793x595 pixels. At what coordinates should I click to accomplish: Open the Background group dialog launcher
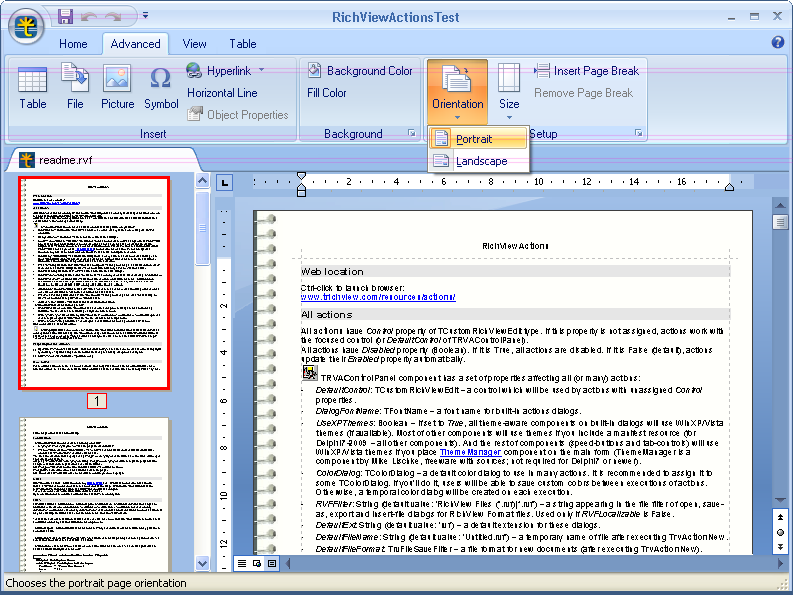411,133
